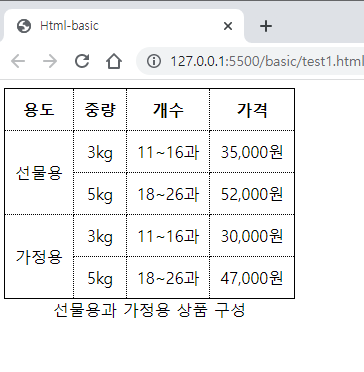Image resolution: width=364 pixels, height=372 pixels.
Task: Click the 3kg cell in 가정용 group
Action: pyautogui.click(x=100, y=236)
